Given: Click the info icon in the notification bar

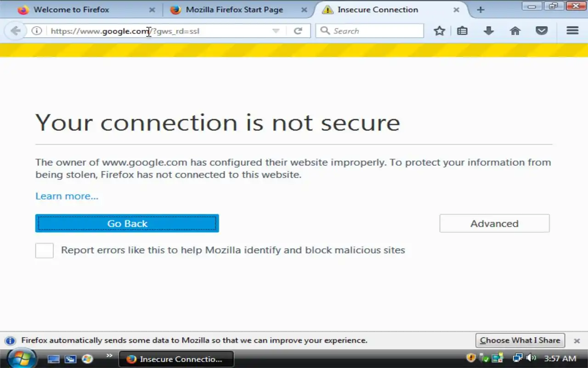Looking at the screenshot, I should (10, 341).
